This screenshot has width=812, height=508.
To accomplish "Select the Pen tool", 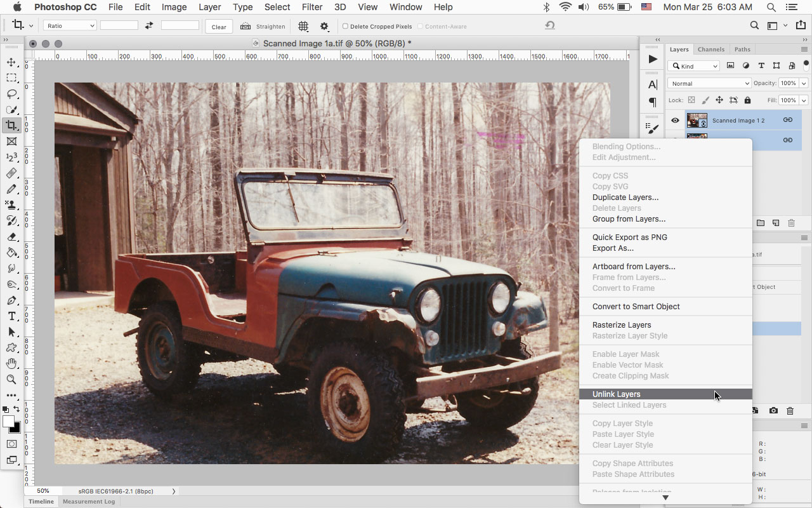I will coord(11,300).
